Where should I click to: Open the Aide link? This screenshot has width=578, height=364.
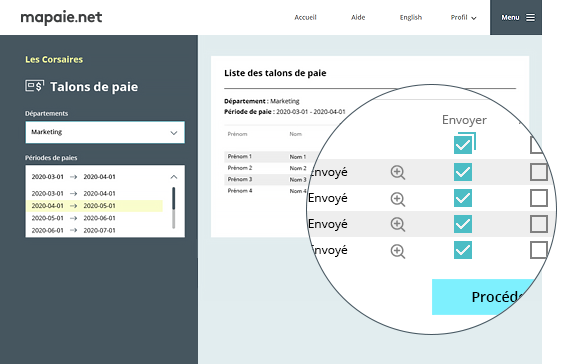[x=358, y=17]
